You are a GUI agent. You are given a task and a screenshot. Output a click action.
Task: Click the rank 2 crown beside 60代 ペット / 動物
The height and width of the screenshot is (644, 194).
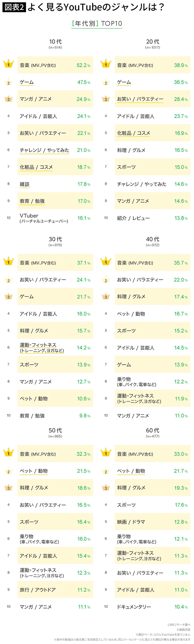coord(106,471)
